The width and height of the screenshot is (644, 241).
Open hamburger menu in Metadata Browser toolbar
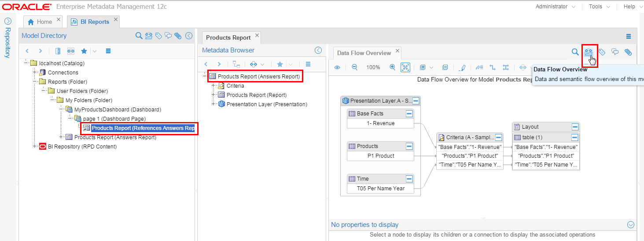[308, 64]
